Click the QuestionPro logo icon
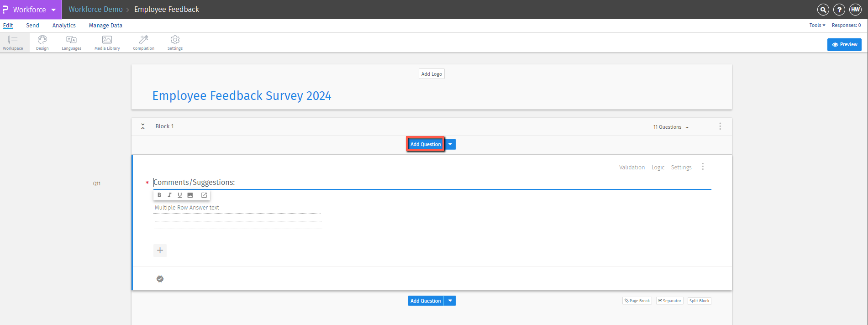This screenshot has width=868, height=325. pos(5,9)
